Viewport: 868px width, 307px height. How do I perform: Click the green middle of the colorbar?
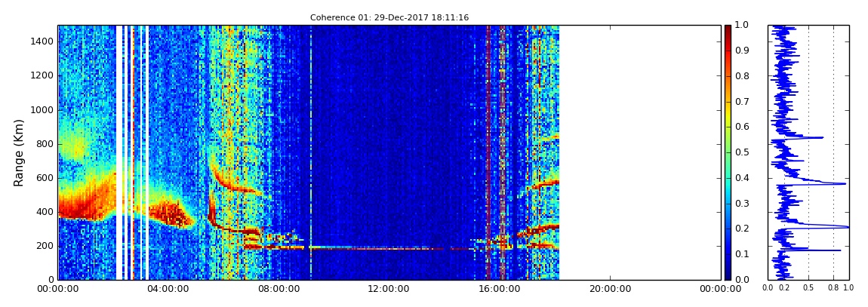tap(728, 152)
